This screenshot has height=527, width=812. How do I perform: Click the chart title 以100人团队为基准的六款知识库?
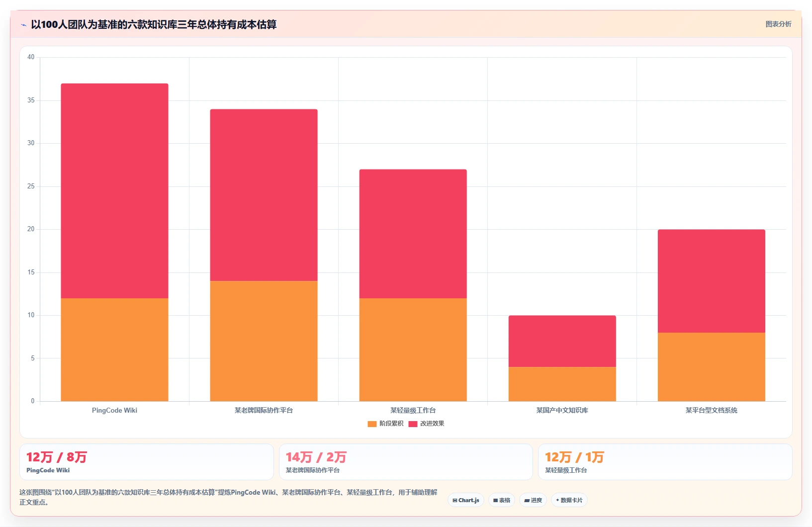154,24
